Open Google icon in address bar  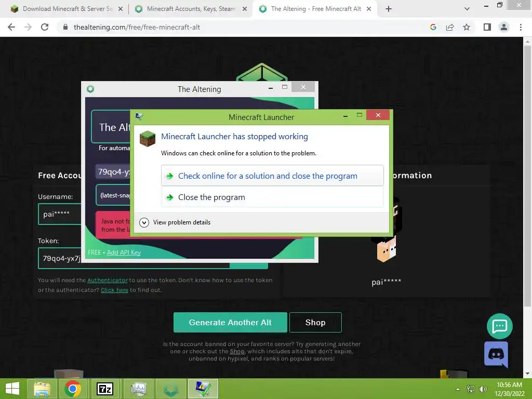point(433,27)
